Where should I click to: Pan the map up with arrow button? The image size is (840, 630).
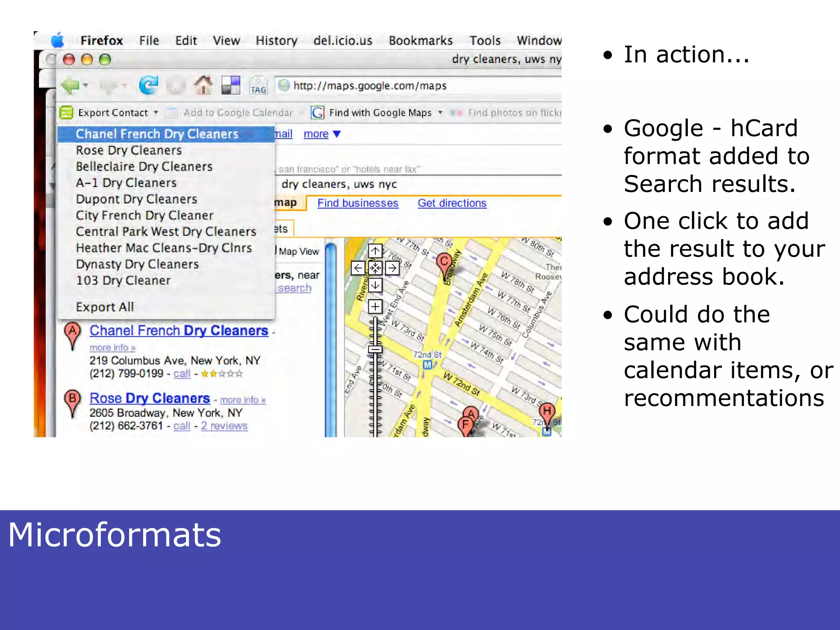point(375,251)
